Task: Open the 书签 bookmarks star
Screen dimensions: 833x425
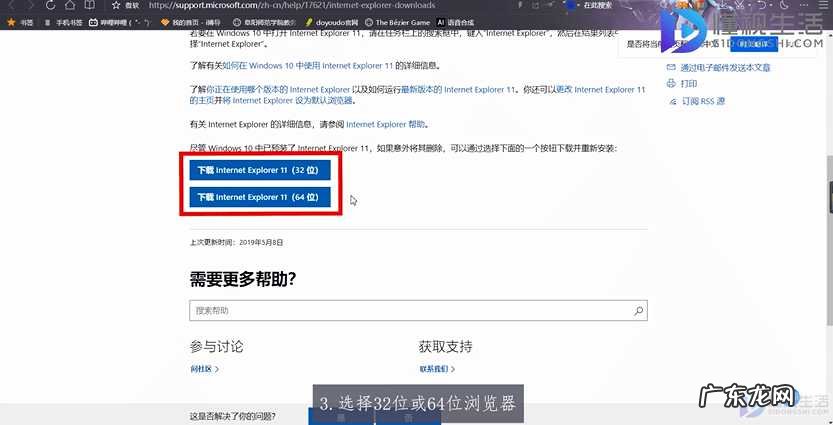Action: pyautogui.click(x=20, y=22)
